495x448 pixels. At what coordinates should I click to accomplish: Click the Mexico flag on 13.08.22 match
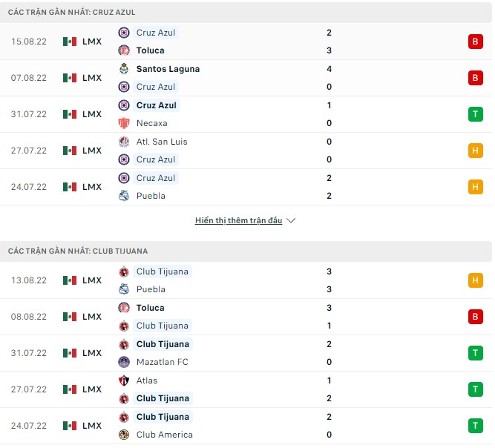70,280
